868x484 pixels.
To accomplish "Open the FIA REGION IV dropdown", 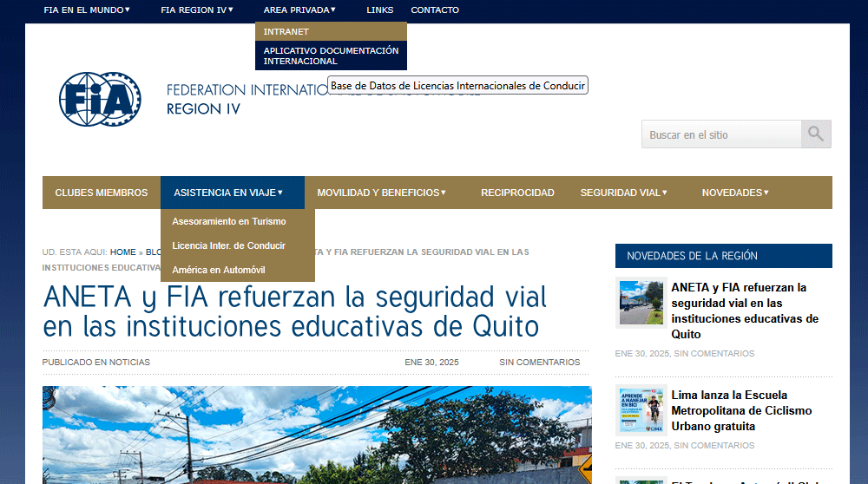I will click(196, 10).
